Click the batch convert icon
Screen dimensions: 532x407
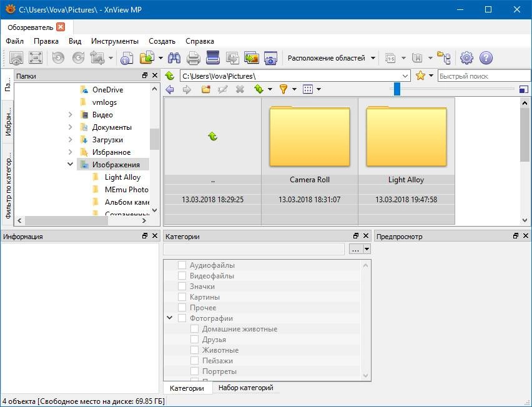pos(232,58)
